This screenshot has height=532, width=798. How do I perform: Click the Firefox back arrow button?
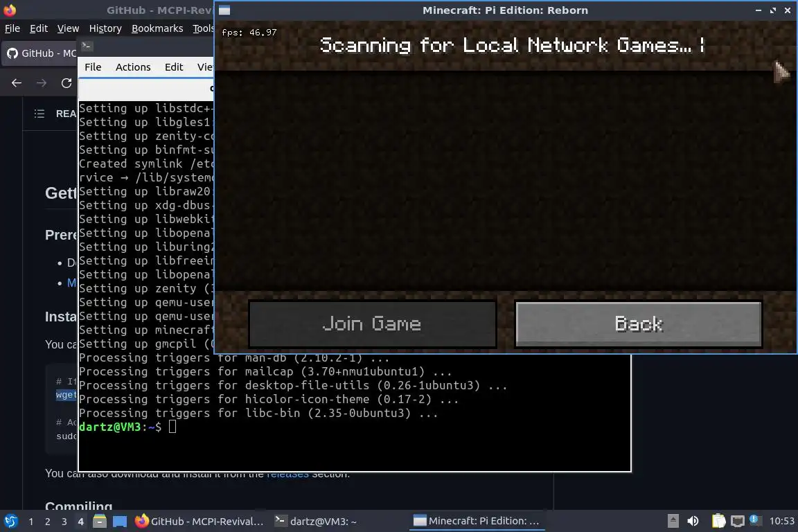pyautogui.click(x=17, y=83)
